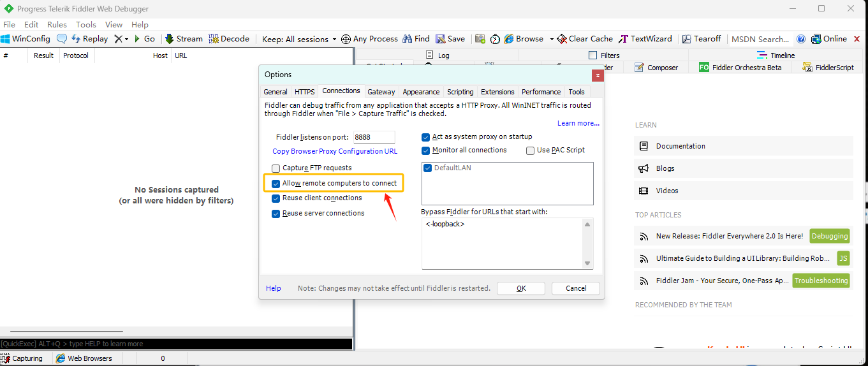Click the Online status indicator

pyautogui.click(x=829, y=39)
